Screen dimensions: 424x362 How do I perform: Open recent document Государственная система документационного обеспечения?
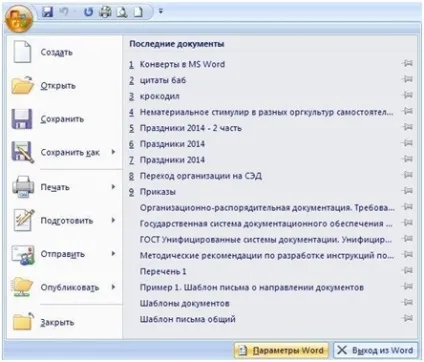[266, 224]
